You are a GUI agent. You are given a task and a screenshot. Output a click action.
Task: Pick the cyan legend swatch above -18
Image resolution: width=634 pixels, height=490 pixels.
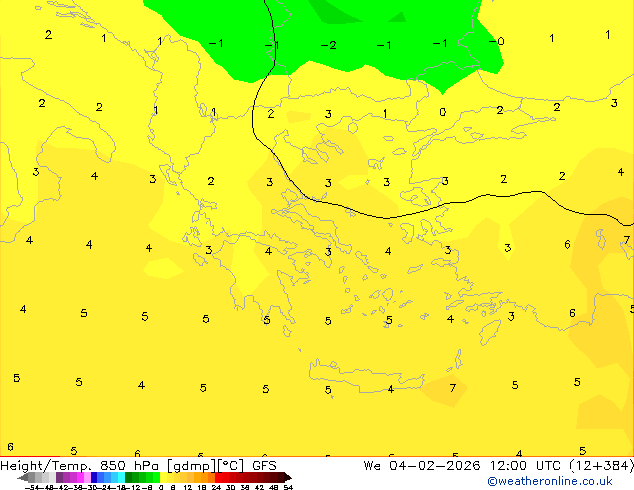tap(121, 477)
